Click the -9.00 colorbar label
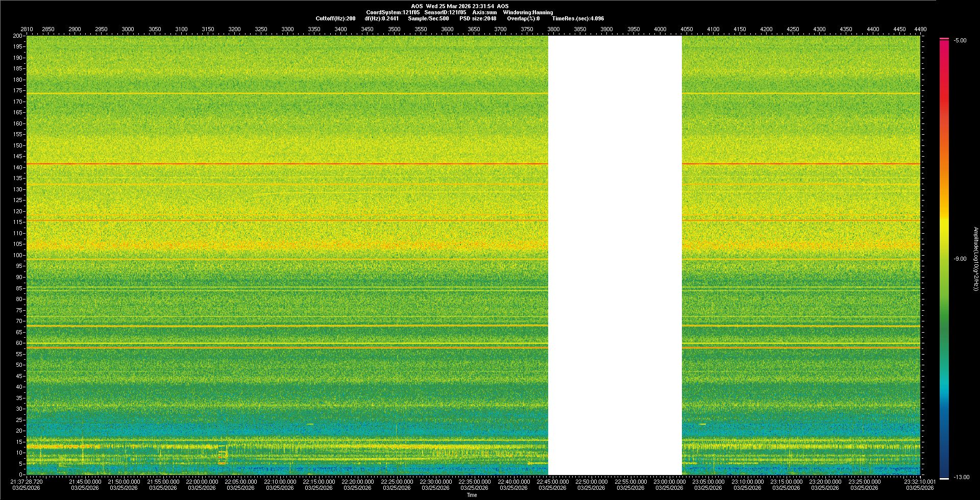The image size is (980, 500). point(960,259)
